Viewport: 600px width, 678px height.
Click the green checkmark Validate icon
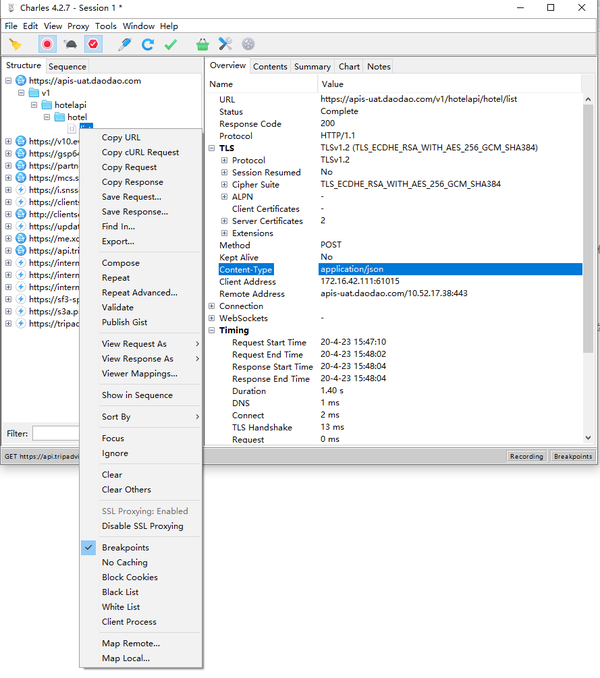[171, 44]
